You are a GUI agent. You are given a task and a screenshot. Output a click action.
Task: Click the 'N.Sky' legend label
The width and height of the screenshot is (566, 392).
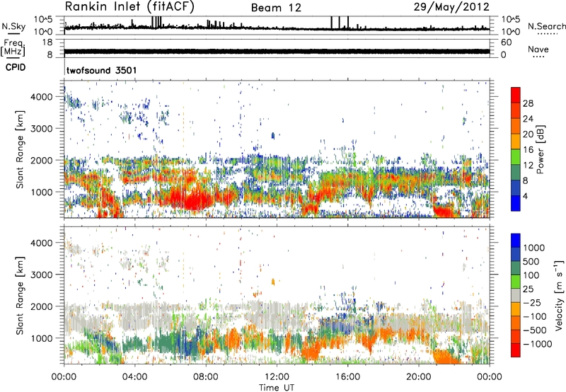click(x=13, y=26)
